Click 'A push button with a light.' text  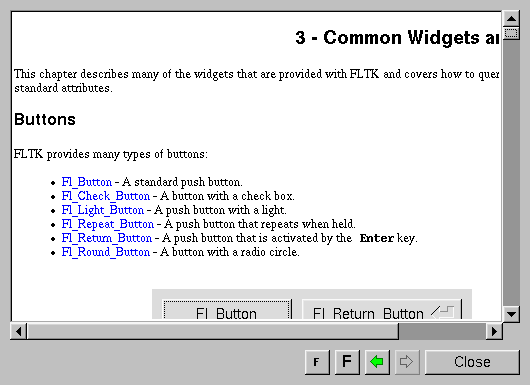(x=220, y=210)
